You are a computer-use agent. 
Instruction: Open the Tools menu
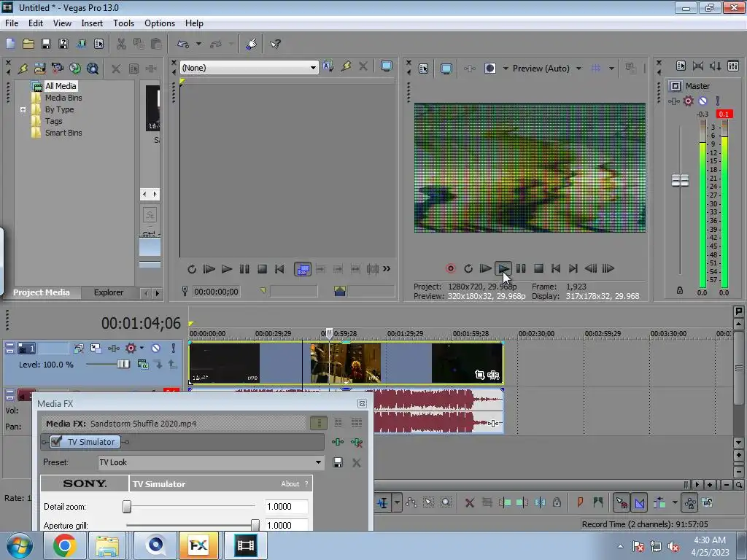[x=123, y=23]
